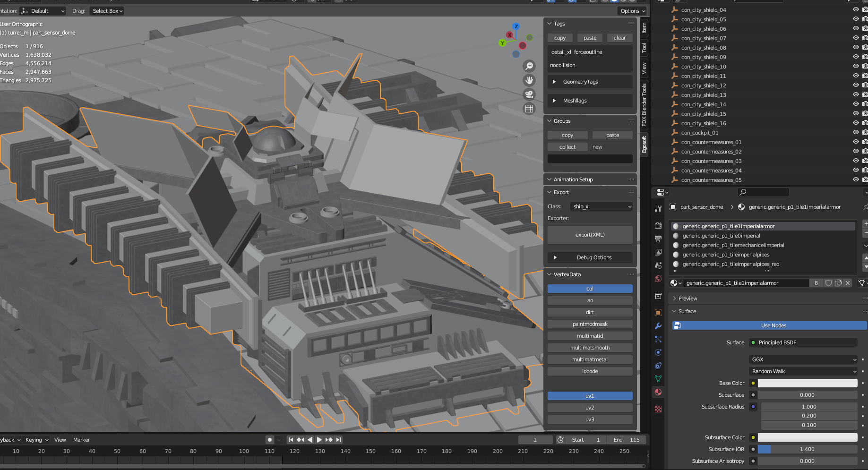Open the Class ship_xl dropdown
Screen dimensions: 868x470
(602, 206)
